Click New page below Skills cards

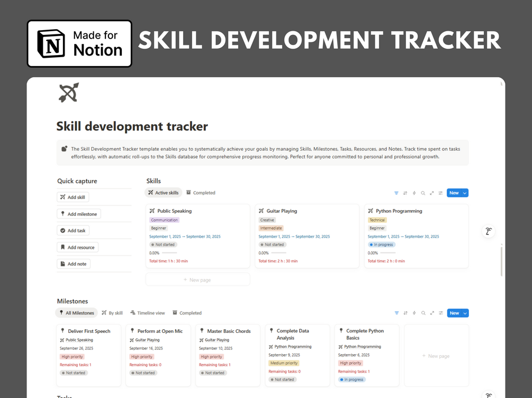198,279
